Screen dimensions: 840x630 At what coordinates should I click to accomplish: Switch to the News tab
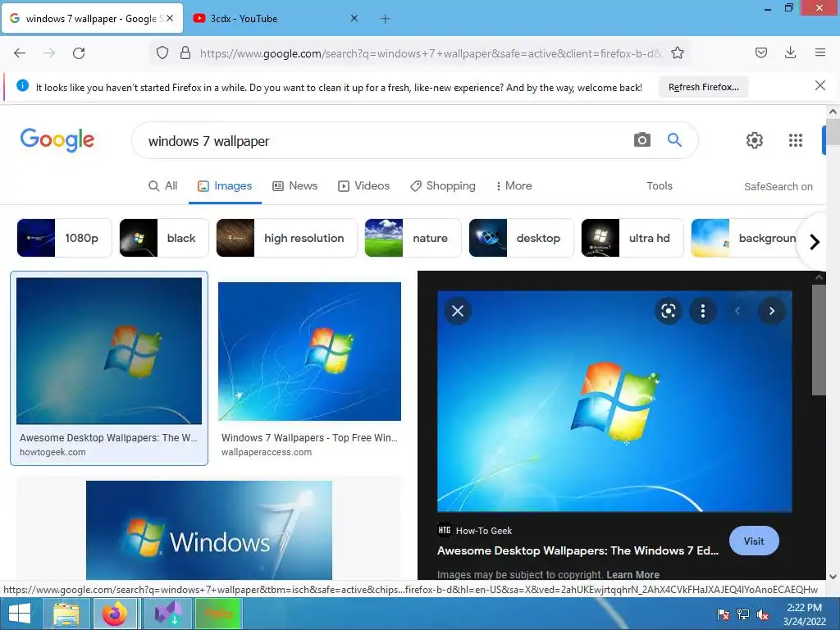click(294, 186)
